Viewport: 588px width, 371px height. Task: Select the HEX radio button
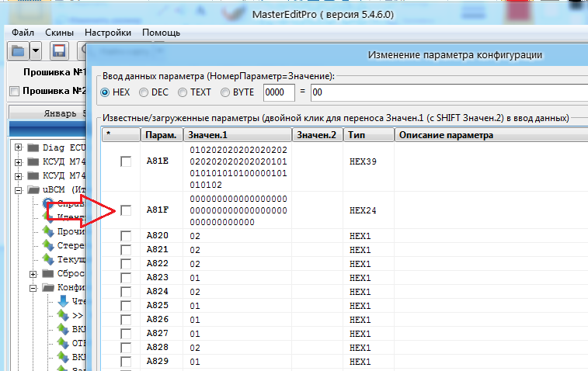106,92
